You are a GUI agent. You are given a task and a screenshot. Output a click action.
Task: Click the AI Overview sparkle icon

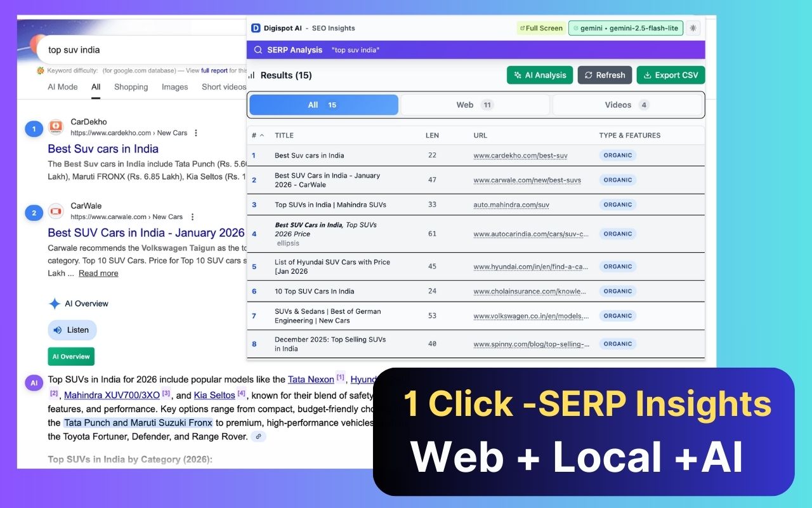[x=54, y=304]
